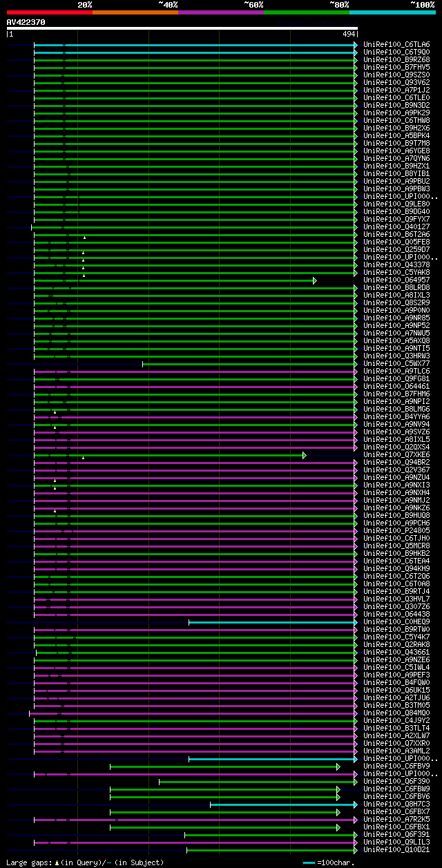442x868 pixels.
Task: Click label UniRef100_Q84MQ0
Action: pos(396,713)
